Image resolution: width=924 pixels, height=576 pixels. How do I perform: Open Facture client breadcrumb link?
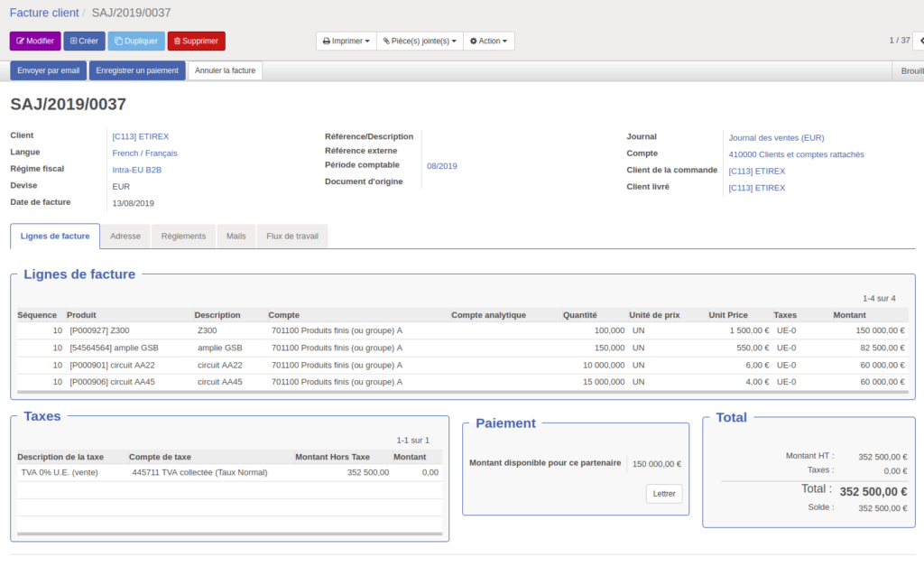click(x=44, y=13)
